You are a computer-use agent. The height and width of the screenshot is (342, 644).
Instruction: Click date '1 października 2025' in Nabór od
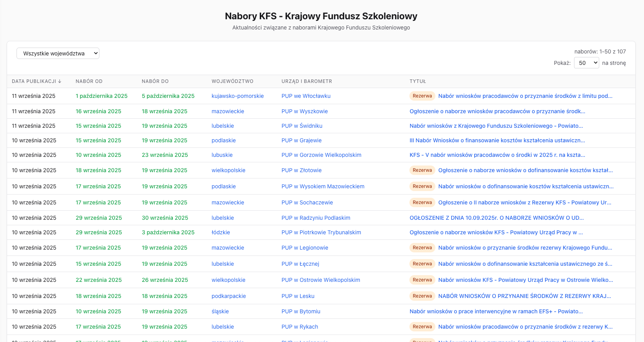(x=102, y=96)
